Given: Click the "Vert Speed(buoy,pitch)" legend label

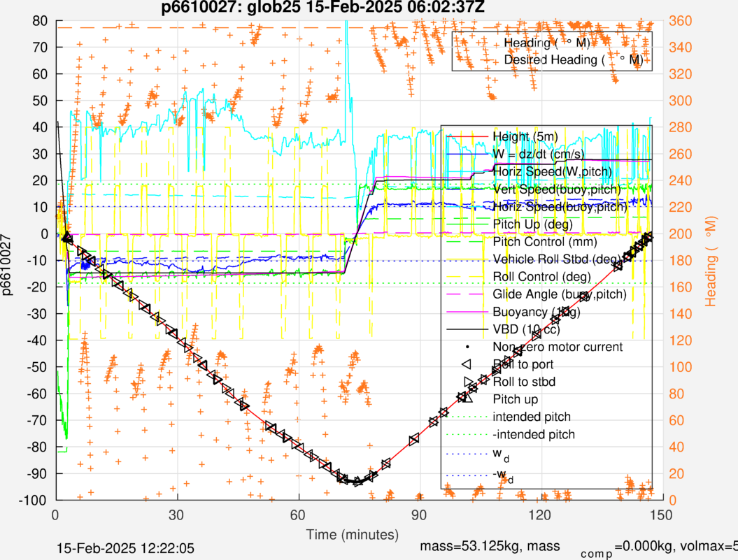Looking at the screenshot, I should pos(557,189).
